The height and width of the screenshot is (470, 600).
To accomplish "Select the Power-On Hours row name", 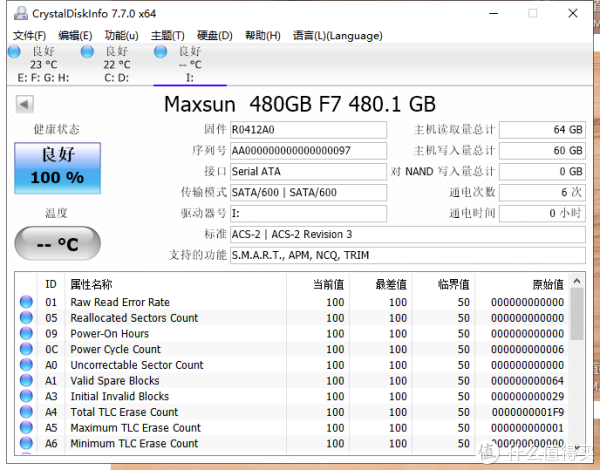I will tap(109, 333).
